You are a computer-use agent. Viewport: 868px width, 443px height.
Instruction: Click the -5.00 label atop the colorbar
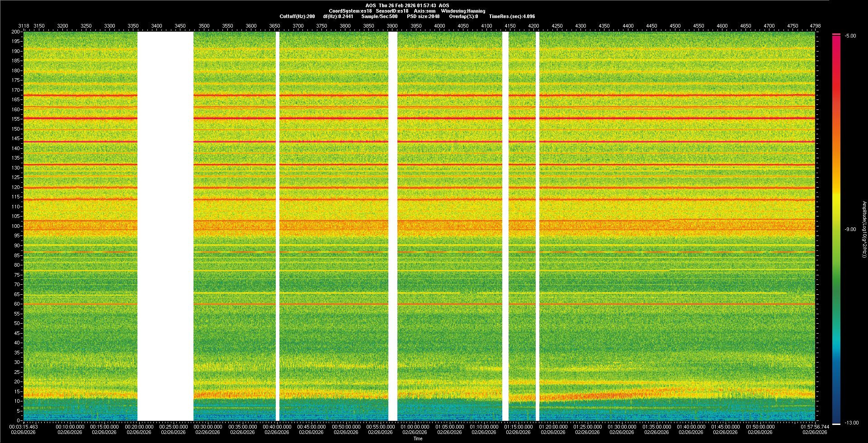[x=850, y=36]
